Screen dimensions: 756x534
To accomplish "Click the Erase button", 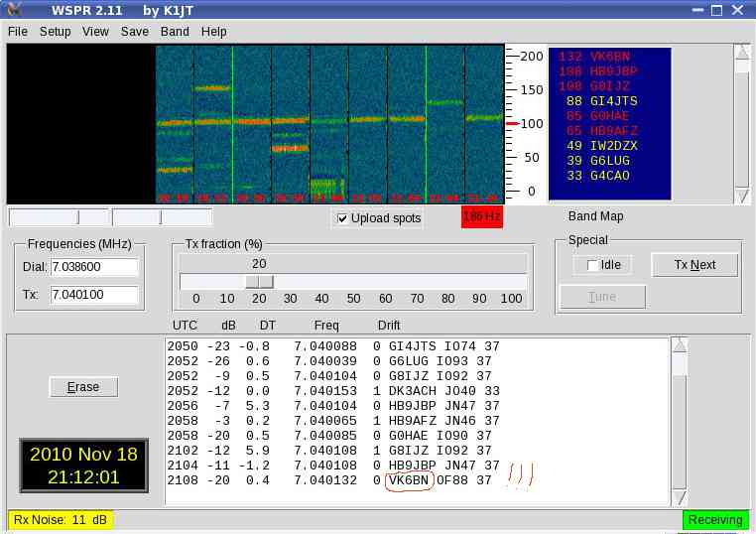I will click(x=83, y=387).
